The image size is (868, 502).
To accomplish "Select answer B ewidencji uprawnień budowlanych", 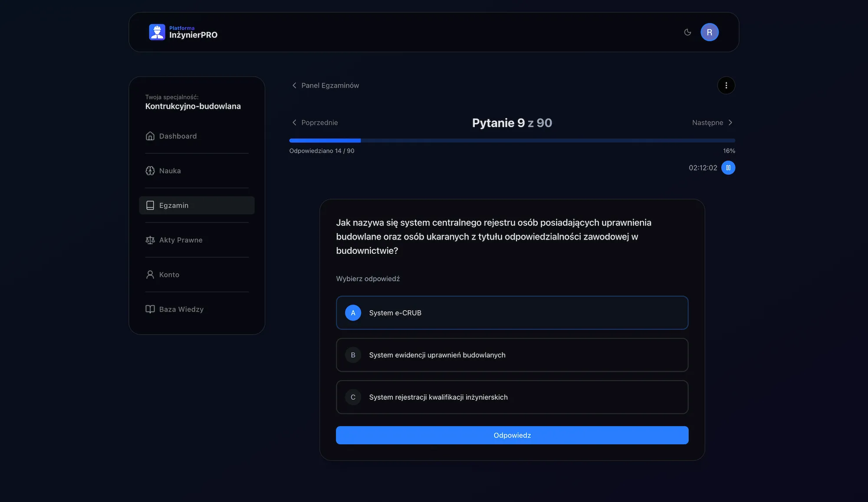I will 512,355.
